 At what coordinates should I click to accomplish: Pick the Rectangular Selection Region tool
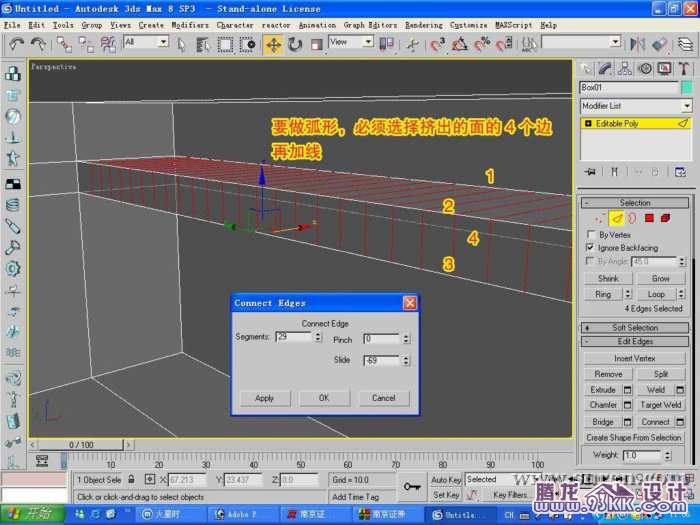[225, 44]
